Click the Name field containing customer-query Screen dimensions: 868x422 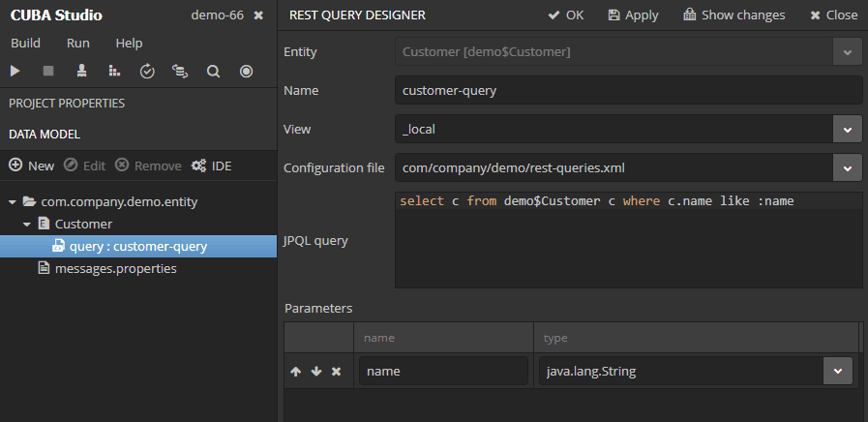click(628, 90)
